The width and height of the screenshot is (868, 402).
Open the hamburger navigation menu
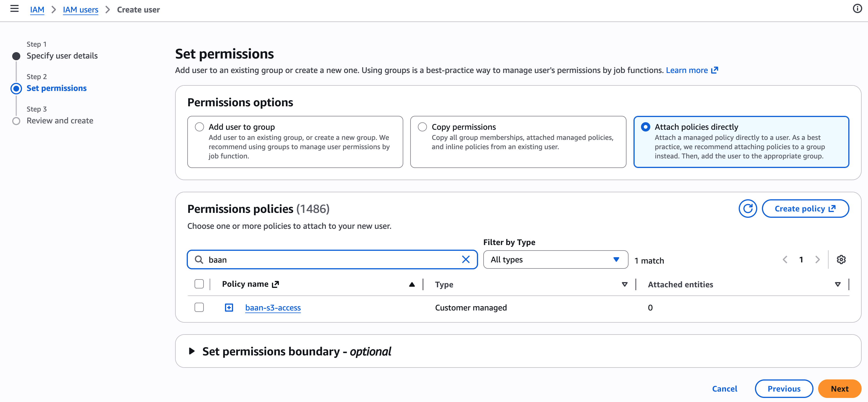[14, 9]
